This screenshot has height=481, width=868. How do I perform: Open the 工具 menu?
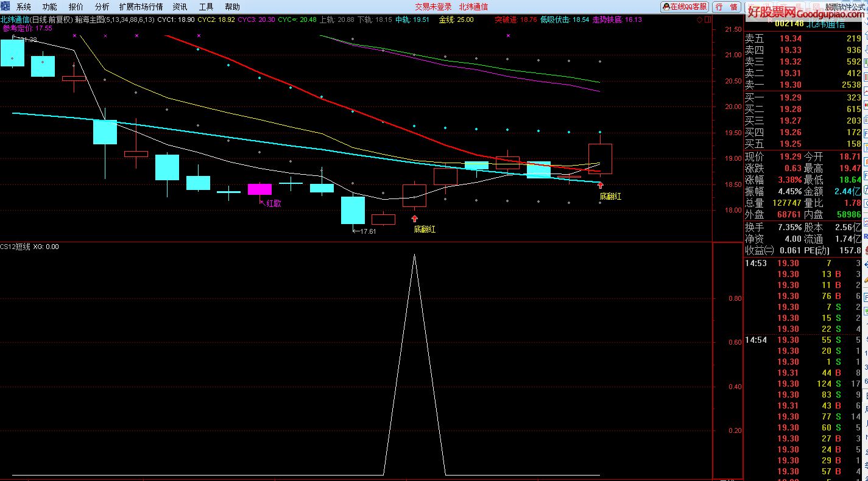pos(206,7)
